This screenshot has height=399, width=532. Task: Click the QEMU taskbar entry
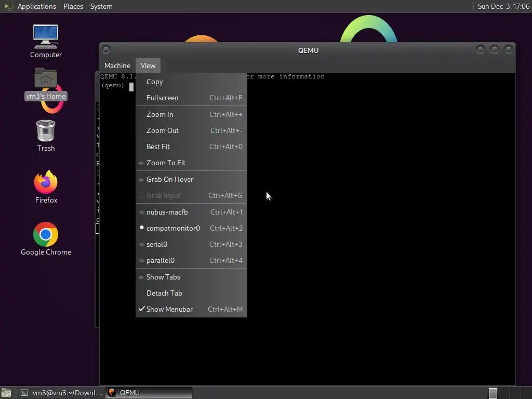pyautogui.click(x=149, y=393)
